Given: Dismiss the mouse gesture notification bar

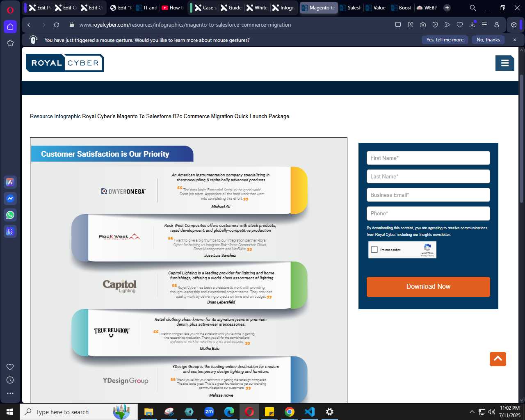Looking at the screenshot, I should coord(515,40).
